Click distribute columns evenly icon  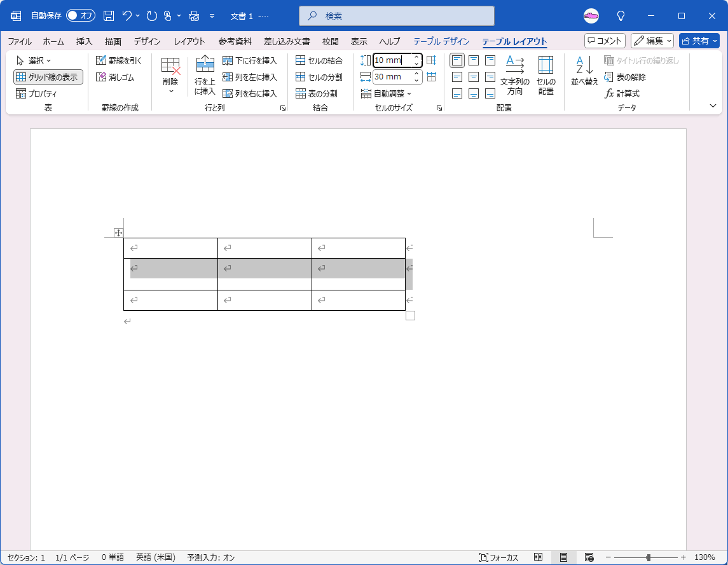(431, 77)
